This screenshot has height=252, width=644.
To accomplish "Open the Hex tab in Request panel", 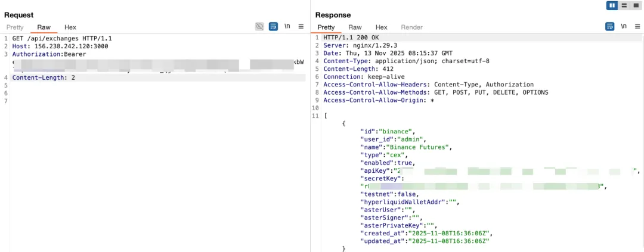I will (x=70, y=27).
